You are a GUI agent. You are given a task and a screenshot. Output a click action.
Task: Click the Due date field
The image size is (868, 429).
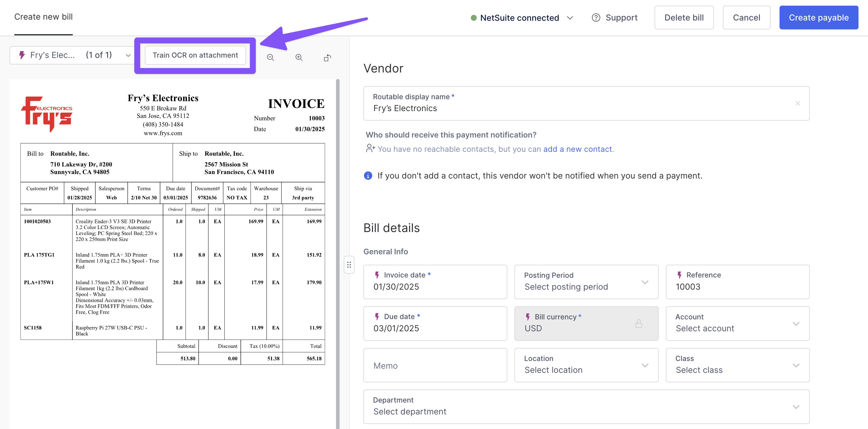click(x=435, y=323)
